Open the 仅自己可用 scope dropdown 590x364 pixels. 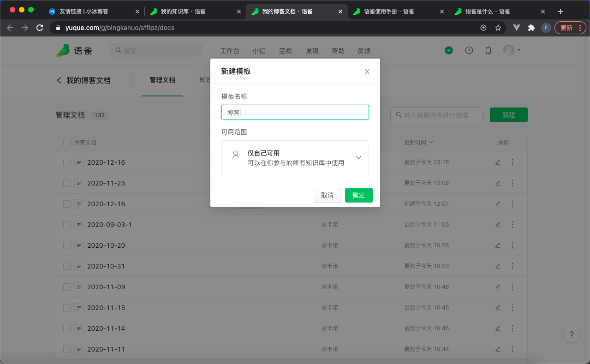(x=295, y=158)
